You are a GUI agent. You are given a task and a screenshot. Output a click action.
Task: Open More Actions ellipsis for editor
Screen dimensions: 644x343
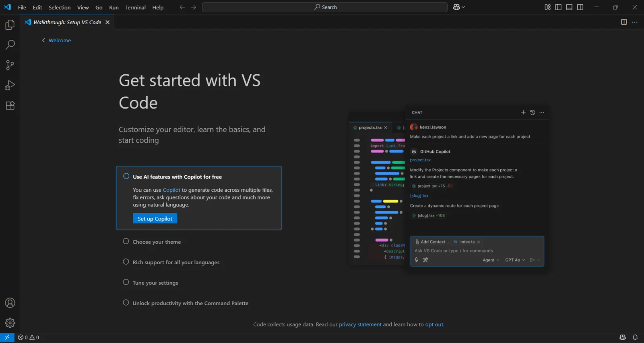[x=635, y=22]
